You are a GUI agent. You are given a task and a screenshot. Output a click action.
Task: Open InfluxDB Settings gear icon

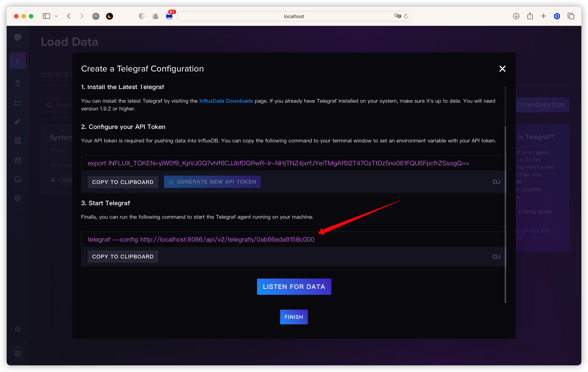tap(18, 198)
